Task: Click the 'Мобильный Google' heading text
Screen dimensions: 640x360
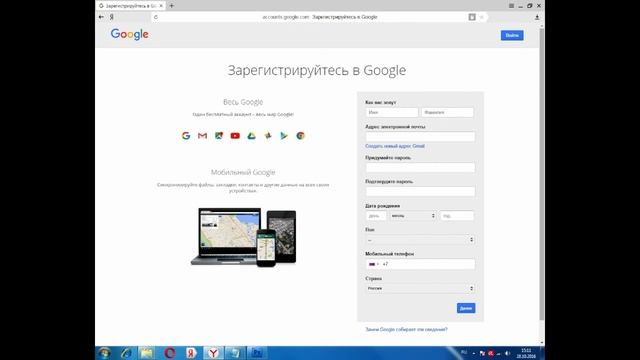Action: tap(243, 172)
